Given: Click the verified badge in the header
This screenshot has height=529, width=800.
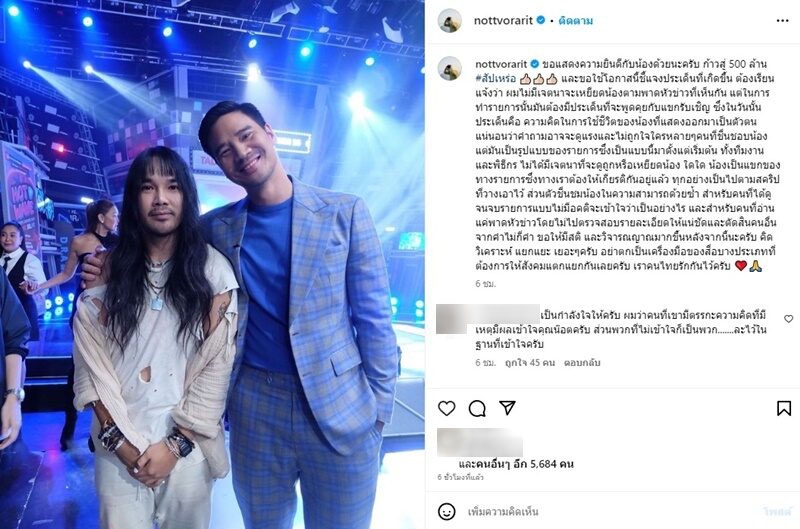Looking at the screenshot, I should pyautogui.click(x=541, y=20).
